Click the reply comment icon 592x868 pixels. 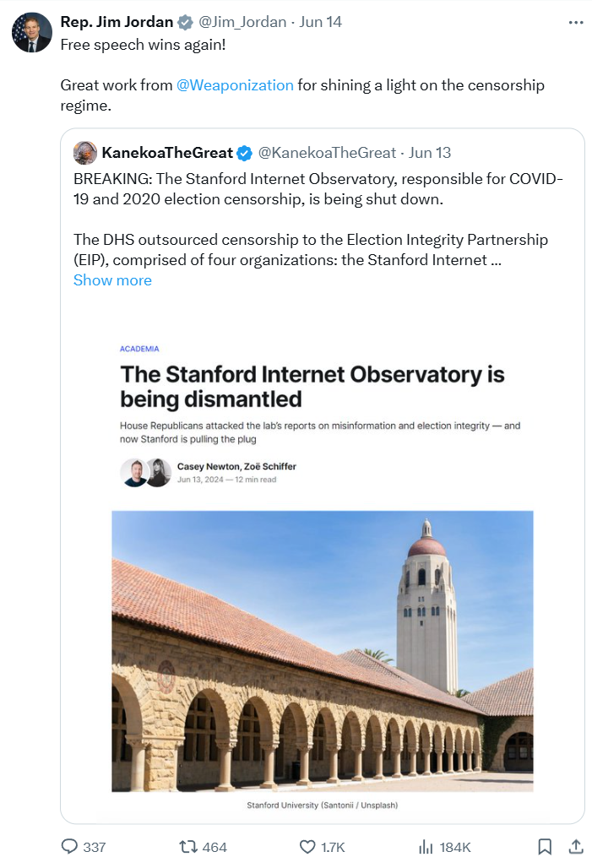click(70, 846)
